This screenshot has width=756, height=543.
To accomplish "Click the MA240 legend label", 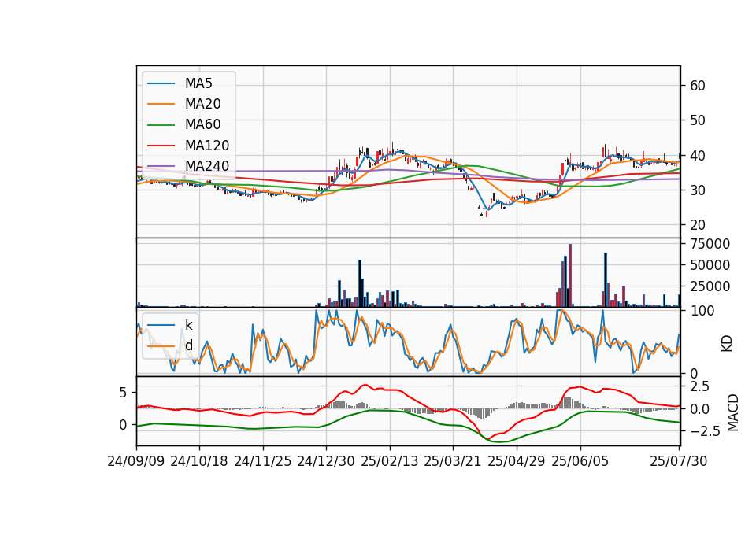I will (207, 166).
